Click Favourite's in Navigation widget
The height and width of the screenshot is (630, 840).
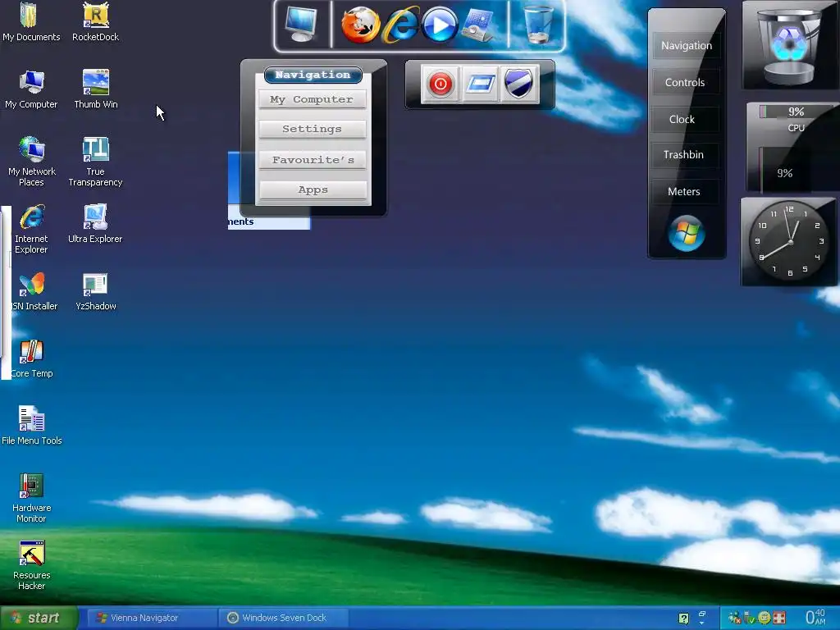[313, 160]
